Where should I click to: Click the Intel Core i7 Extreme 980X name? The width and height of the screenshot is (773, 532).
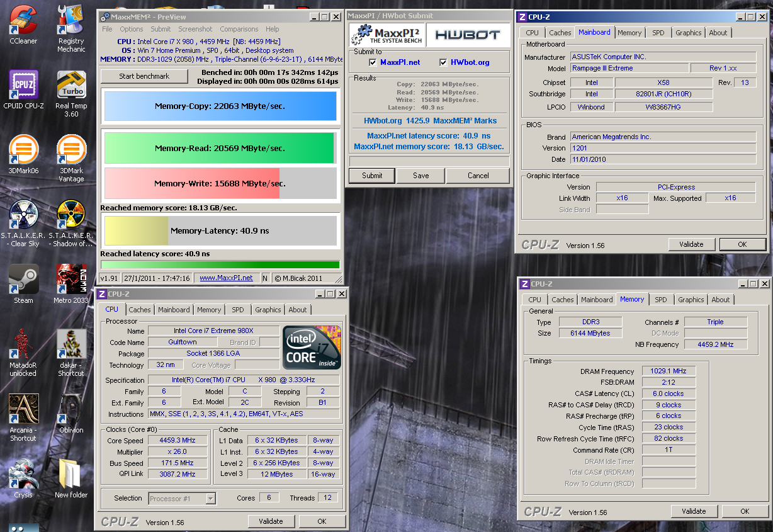(214, 331)
